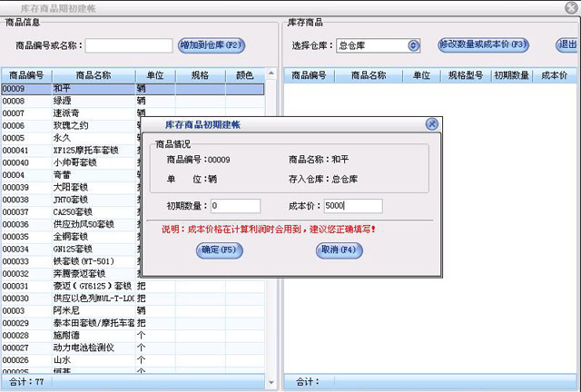The image size is (581, 392).
Task: Select product row 00026 山水
Action: [73, 360]
